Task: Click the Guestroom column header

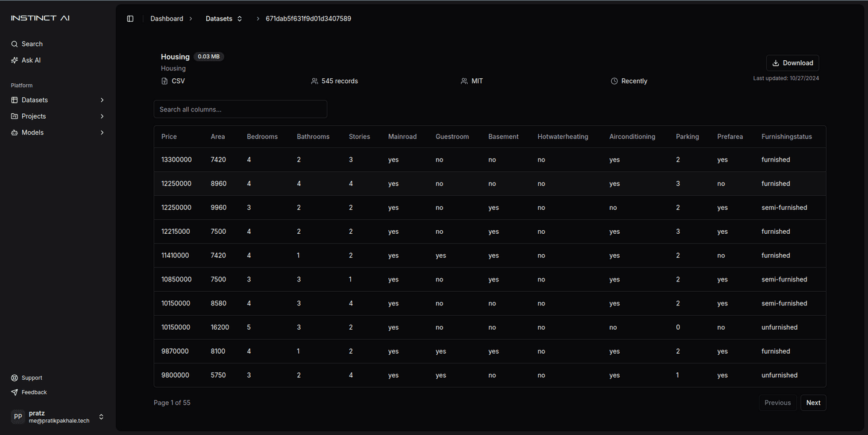Action: tap(452, 137)
